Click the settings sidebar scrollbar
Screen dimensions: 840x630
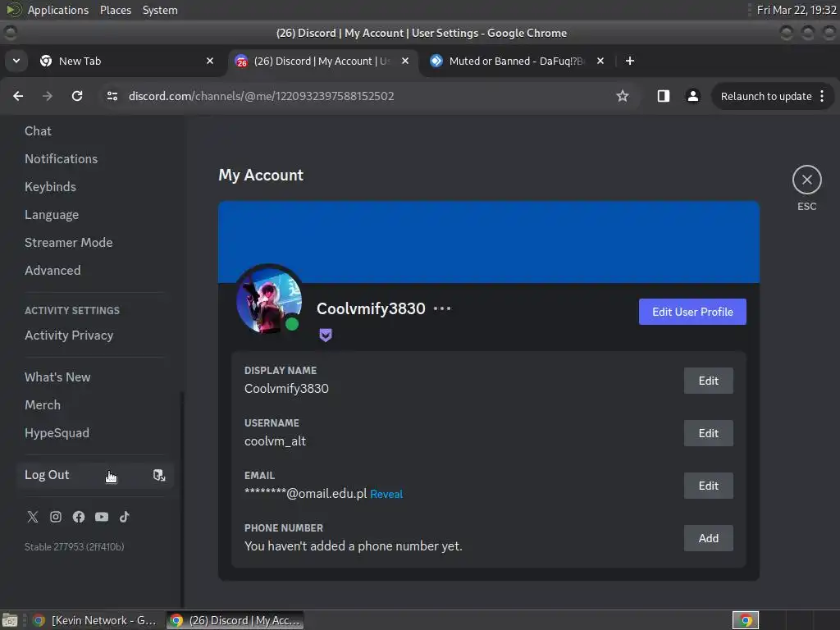tap(182, 498)
